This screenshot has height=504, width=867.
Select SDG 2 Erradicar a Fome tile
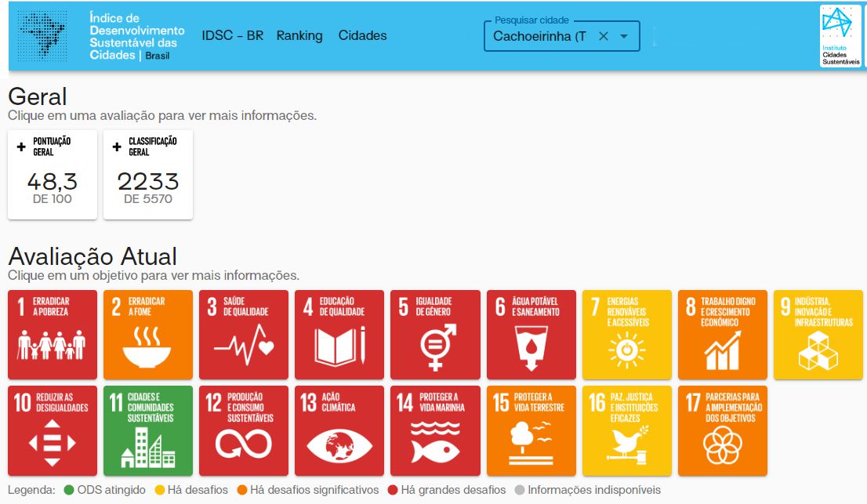[x=148, y=335]
